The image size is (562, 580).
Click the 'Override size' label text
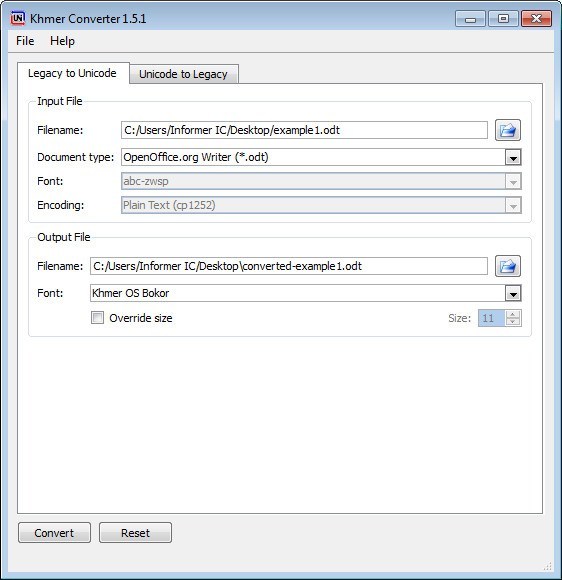141,318
